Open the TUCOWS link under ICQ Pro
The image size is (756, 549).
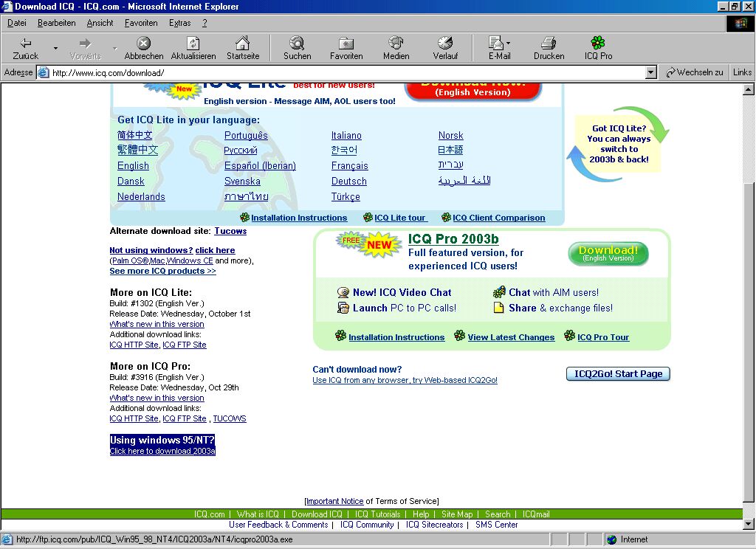[x=230, y=418]
